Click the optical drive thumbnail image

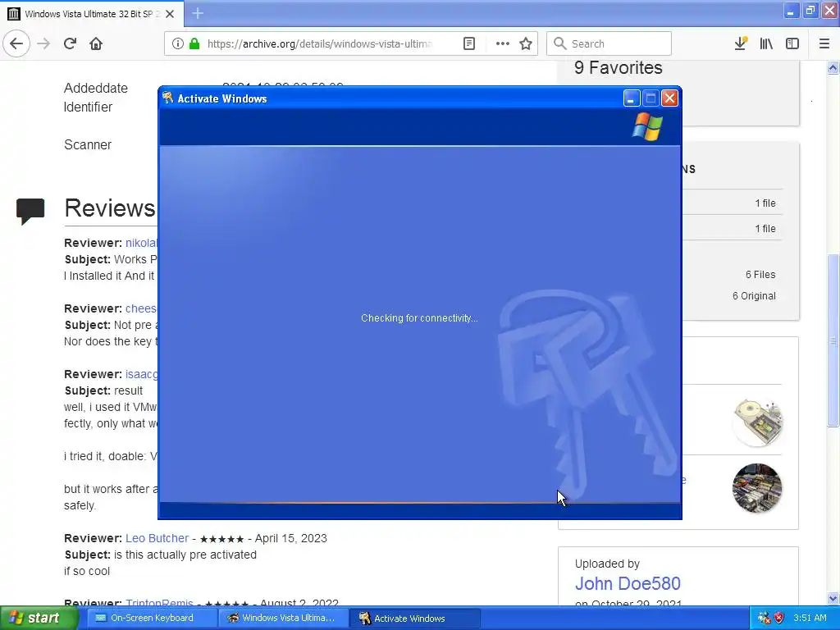click(757, 422)
